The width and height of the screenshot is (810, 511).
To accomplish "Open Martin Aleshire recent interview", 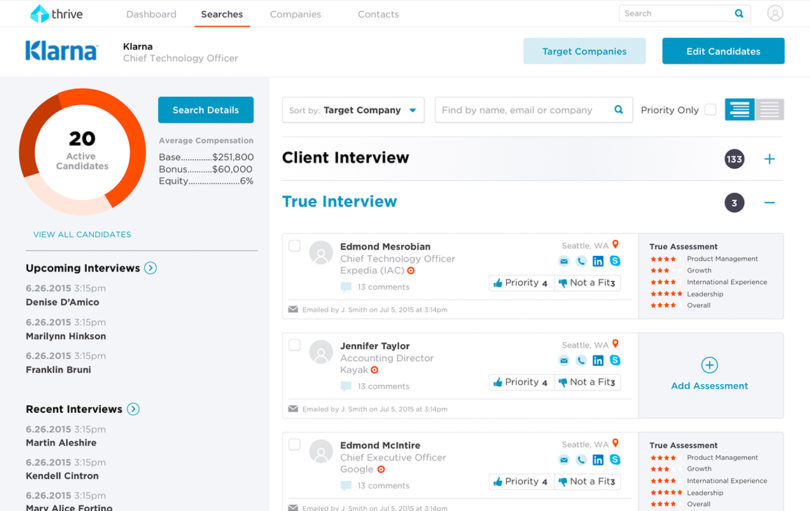I will (61, 443).
